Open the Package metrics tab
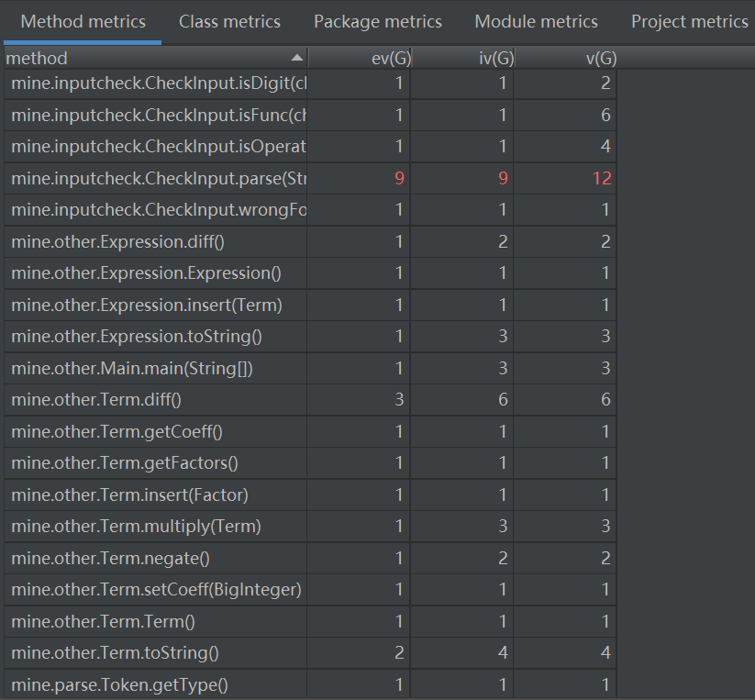Screen dimensions: 755x700 (x=378, y=22)
